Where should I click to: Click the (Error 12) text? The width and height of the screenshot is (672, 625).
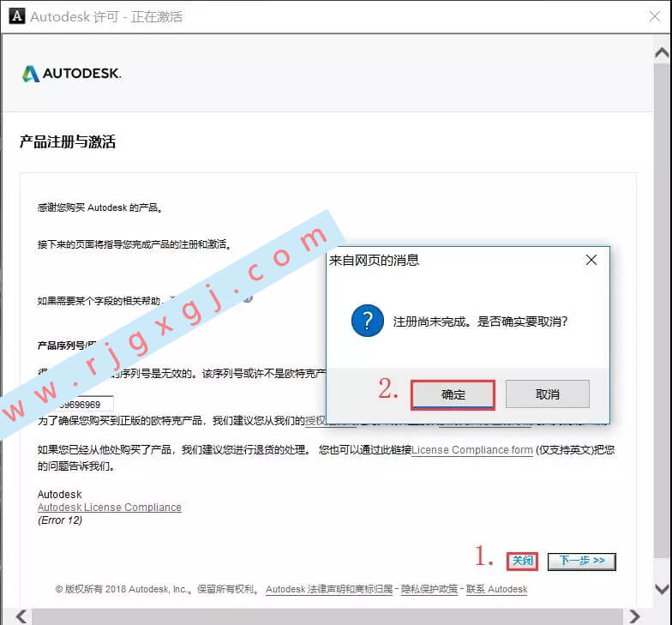[x=60, y=520]
